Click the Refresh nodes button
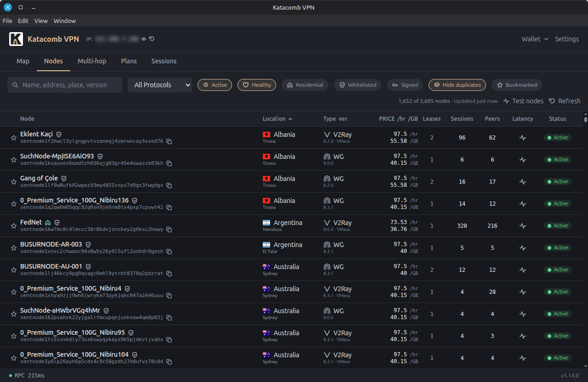 click(x=565, y=101)
